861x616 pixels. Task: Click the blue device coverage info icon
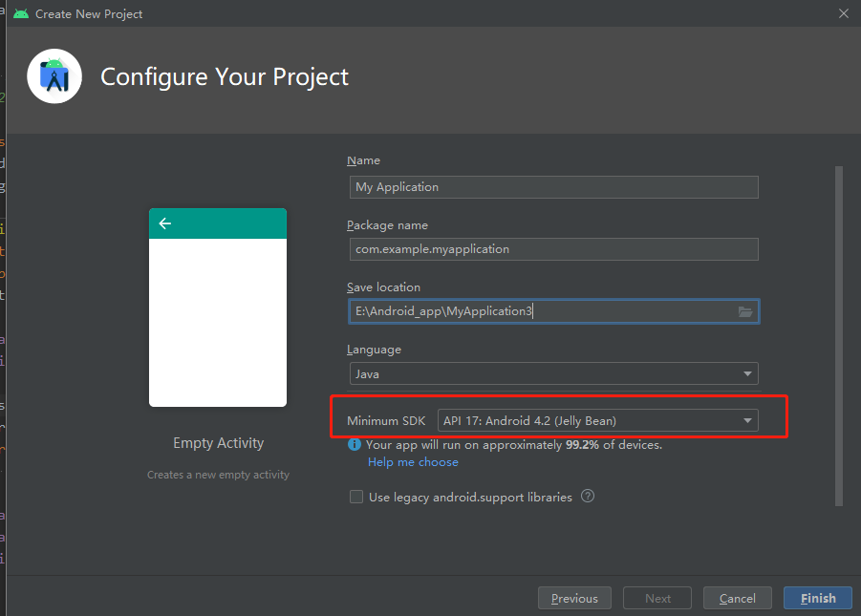(354, 443)
